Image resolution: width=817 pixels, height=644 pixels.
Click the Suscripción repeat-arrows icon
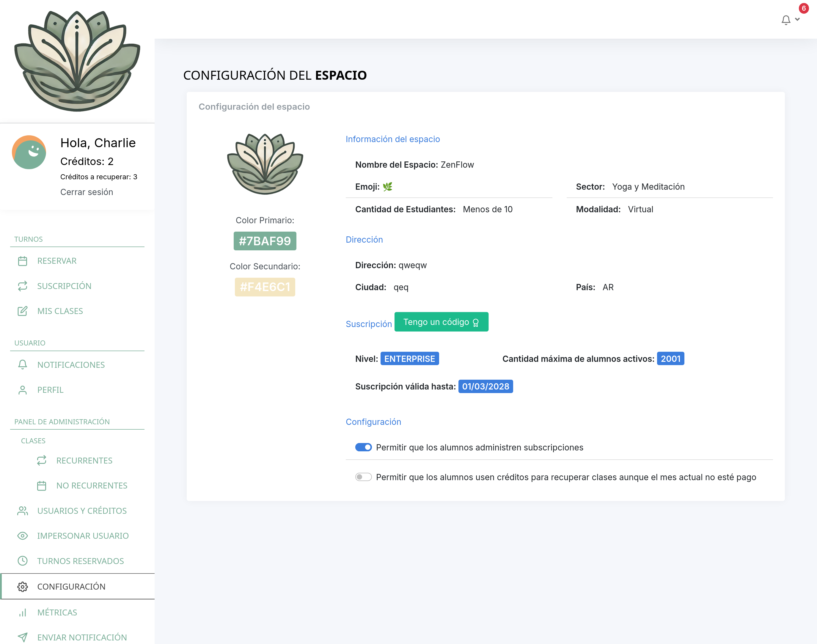tap(23, 286)
